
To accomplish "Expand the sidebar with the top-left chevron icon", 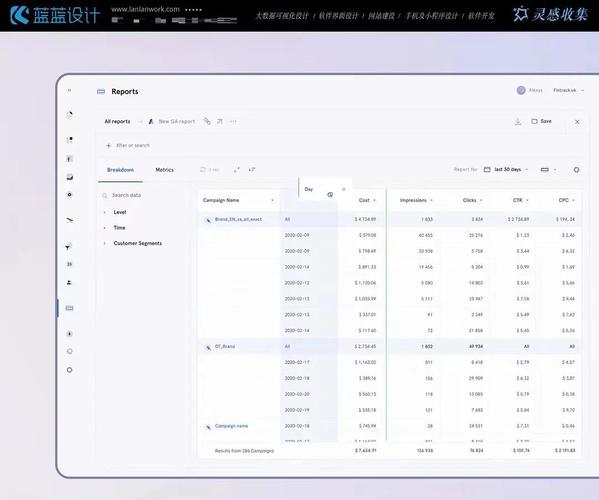I will [x=69, y=91].
